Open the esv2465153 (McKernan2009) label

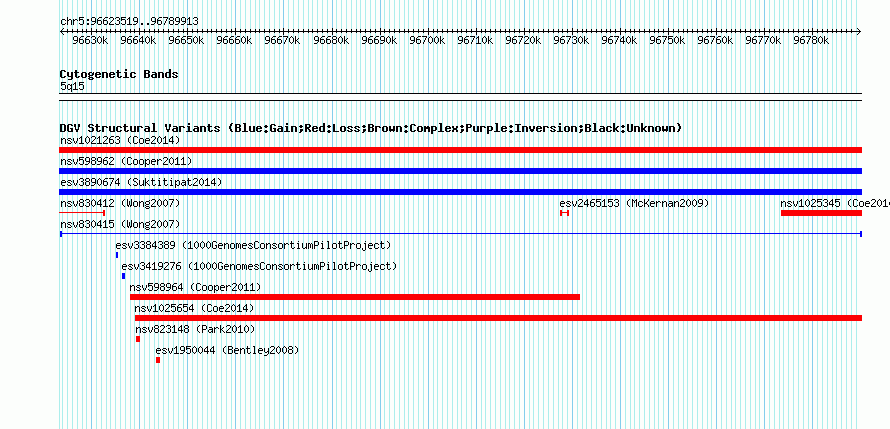[634, 203]
